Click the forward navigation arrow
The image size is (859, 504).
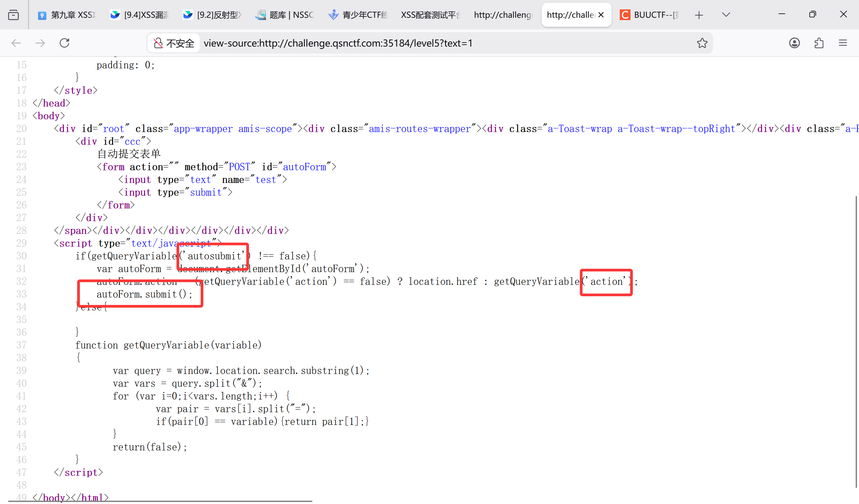coord(40,43)
